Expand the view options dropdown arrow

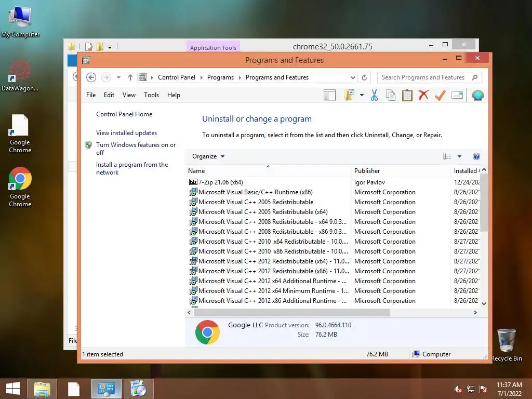click(x=459, y=156)
